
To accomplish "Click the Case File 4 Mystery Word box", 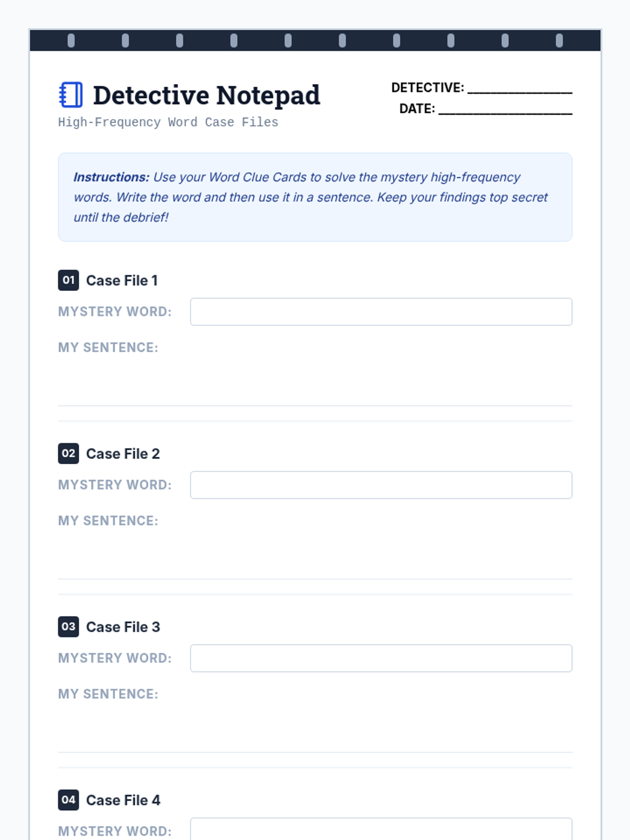I will [381, 829].
